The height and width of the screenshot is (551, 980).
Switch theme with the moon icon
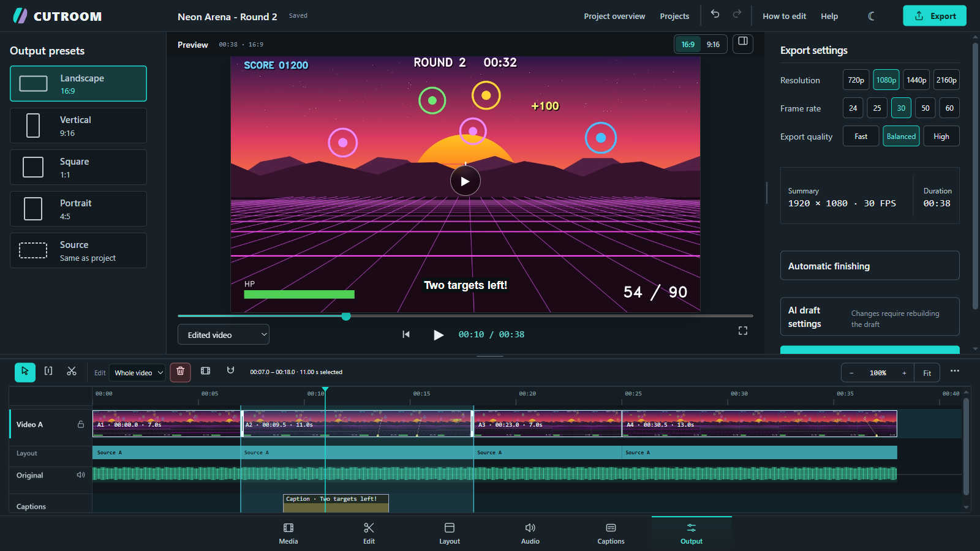coord(872,16)
